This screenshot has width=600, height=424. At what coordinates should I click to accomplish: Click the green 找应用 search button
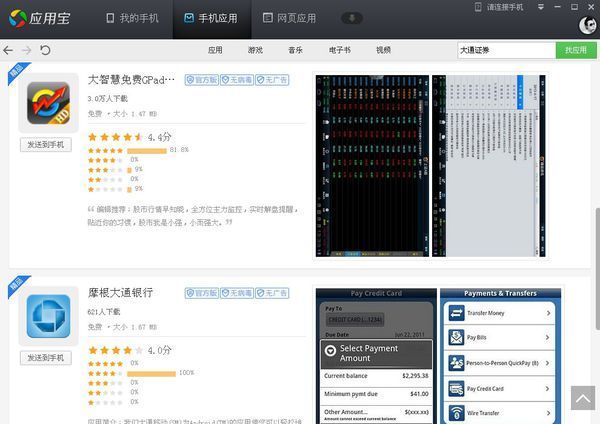click(576, 50)
